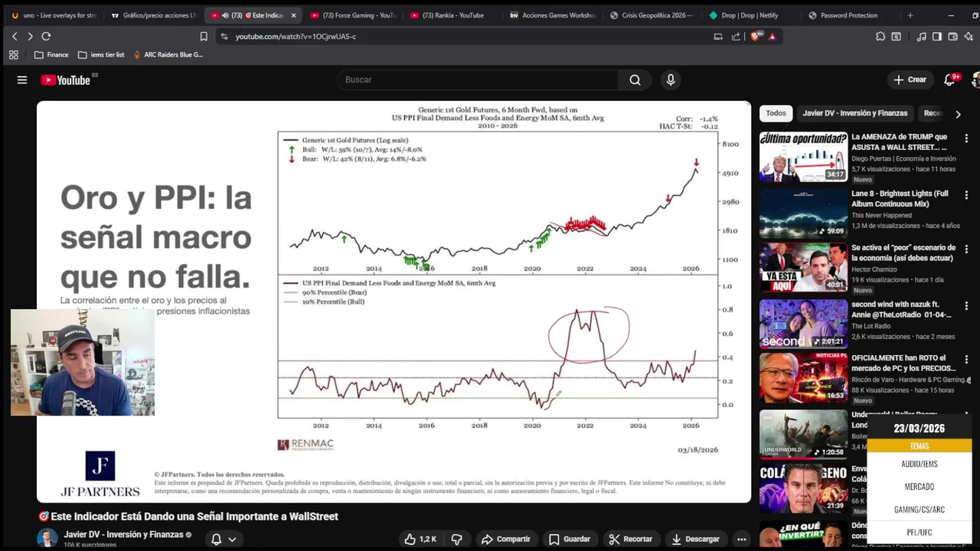Open the Brave Rewards triangle icon
Image resolution: width=980 pixels, height=551 pixels.
[772, 36]
